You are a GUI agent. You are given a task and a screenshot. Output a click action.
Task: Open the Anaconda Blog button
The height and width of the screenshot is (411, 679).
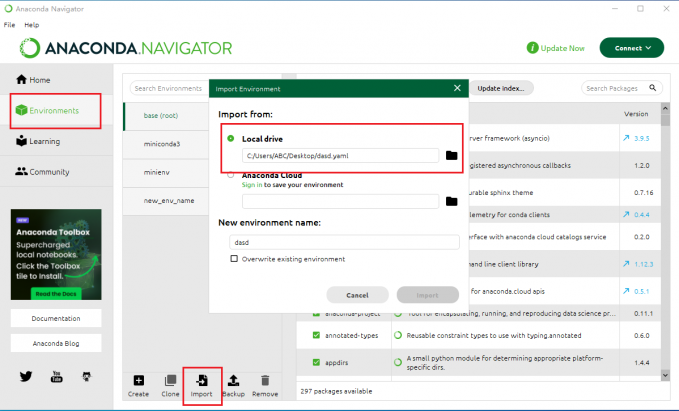point(56,343)
